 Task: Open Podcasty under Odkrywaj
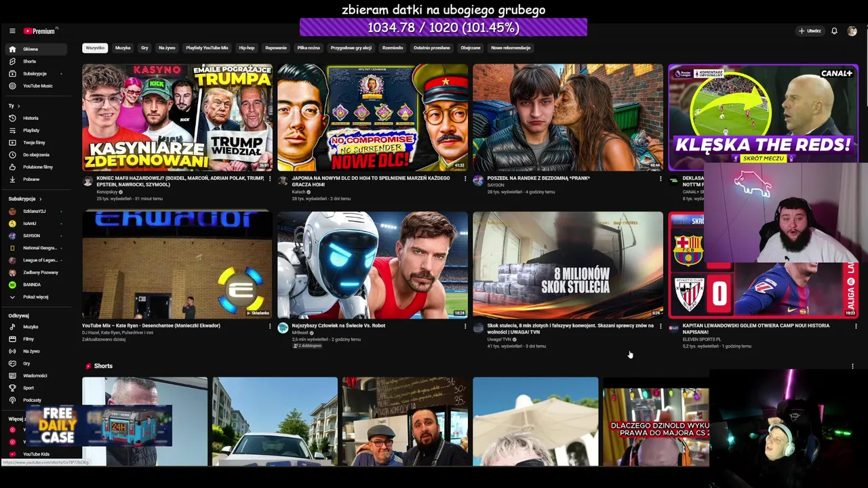36,400
